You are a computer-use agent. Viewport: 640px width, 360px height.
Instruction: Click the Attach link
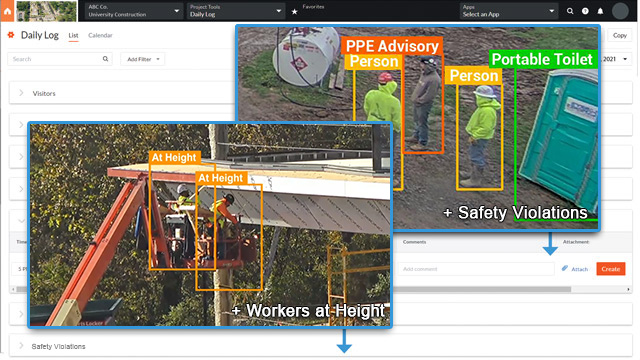point(575,269)
